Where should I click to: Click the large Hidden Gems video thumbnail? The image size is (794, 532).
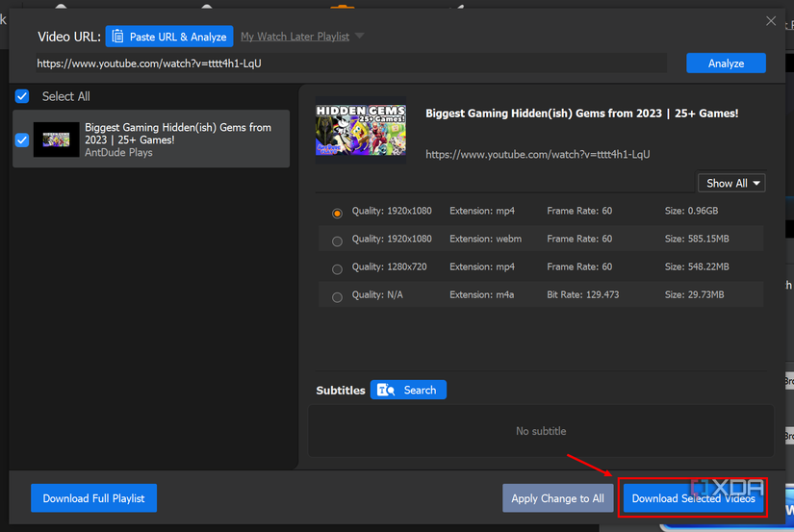pyautogui.click(x=361, y=130)
